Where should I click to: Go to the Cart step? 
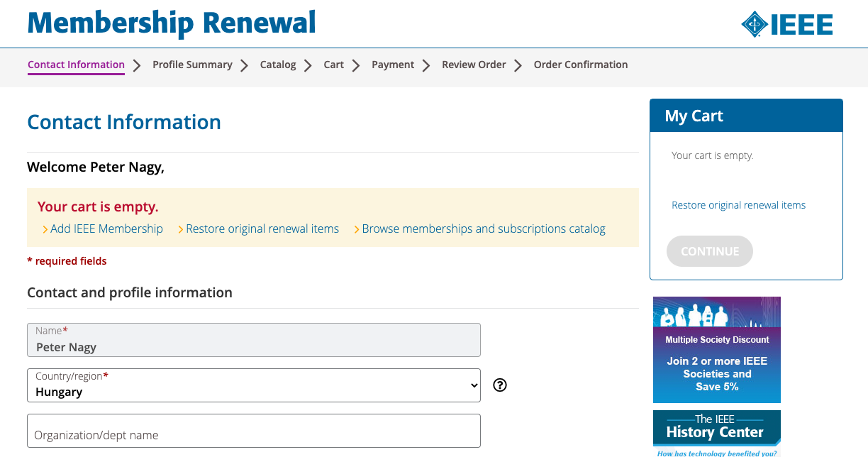(x=333, y=65)
